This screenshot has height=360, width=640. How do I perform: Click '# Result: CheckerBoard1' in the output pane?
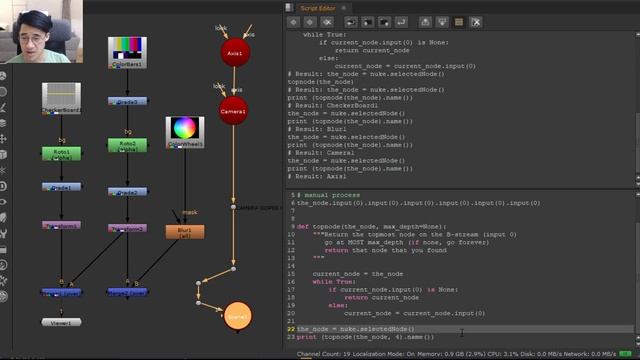point(333,106)
